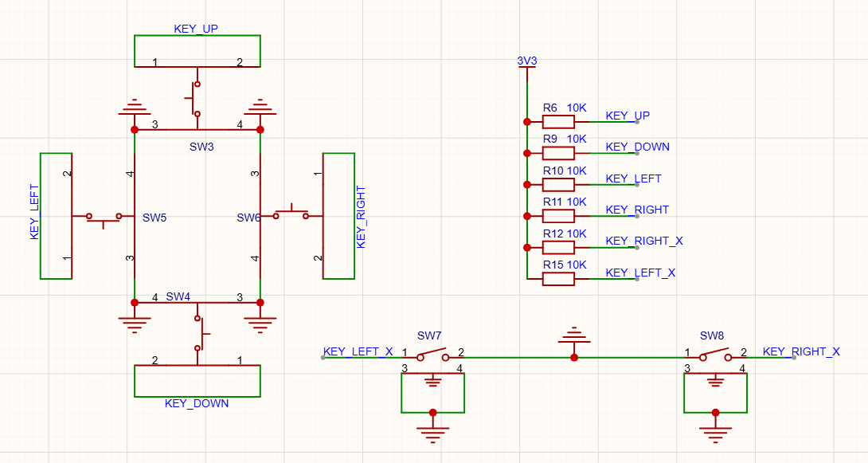Click junction dot at SW3 pin 3
868x463 pixels.
point(135,130)
